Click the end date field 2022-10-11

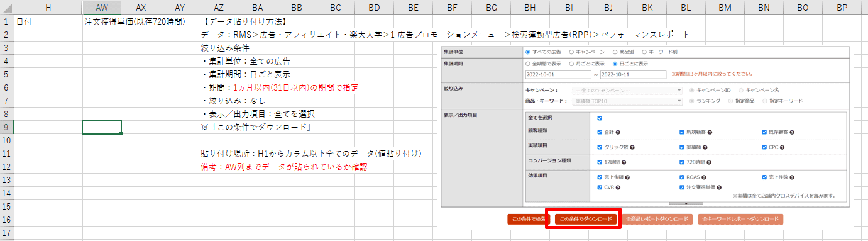[x=632, y=74]
